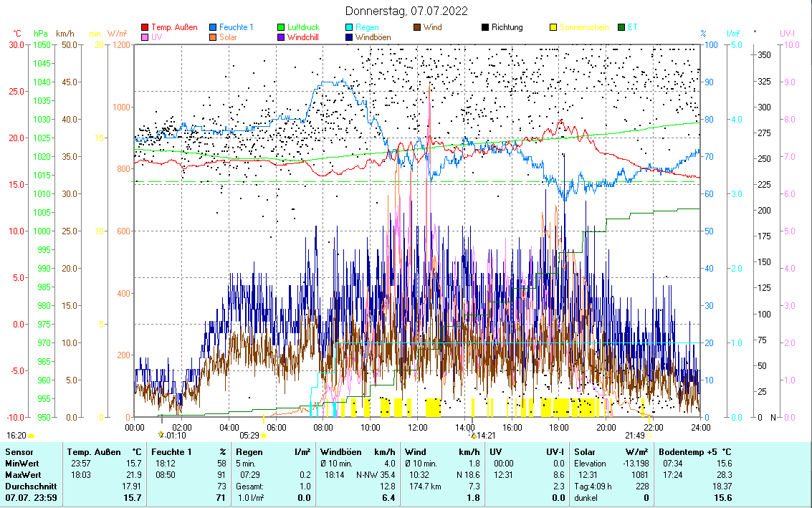The height and width of the screenshot is (508, 812).
Task: Click the 'Durchschnitt' row label
Action: [31, 487]
